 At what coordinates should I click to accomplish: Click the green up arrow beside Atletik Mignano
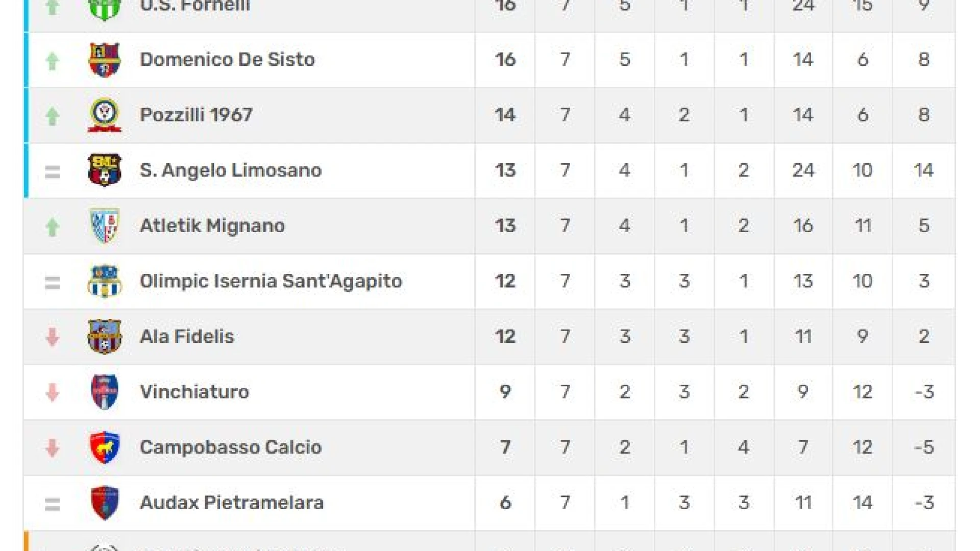[x=52, y=227]
